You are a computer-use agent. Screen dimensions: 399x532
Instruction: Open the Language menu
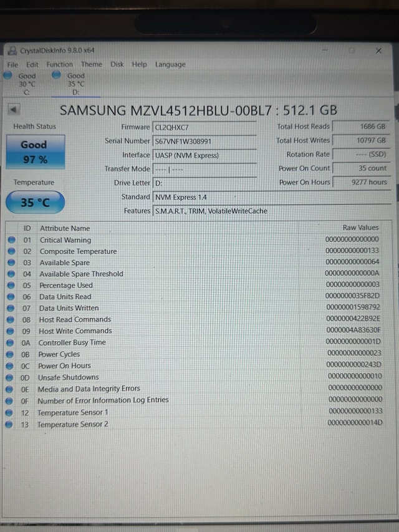[x=170, y=64]
